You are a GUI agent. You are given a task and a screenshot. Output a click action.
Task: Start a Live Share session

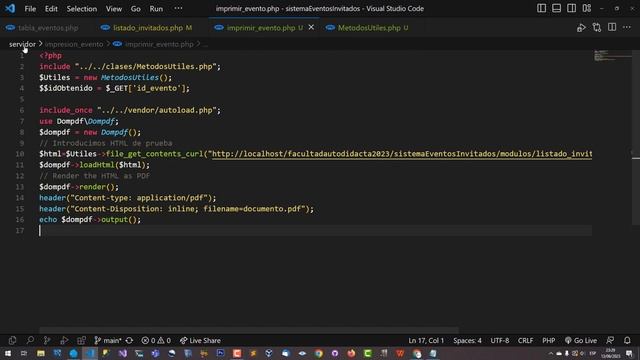(x=200, y=340)
